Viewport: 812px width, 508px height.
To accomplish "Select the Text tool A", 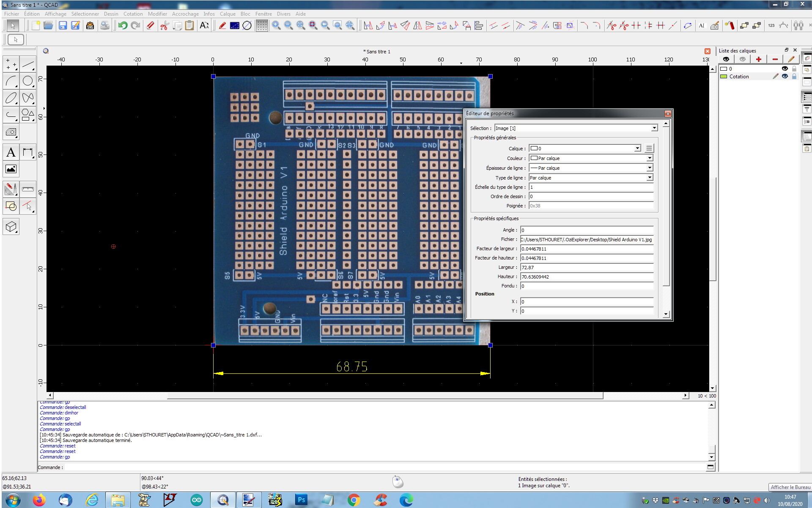I will point(11,152).
